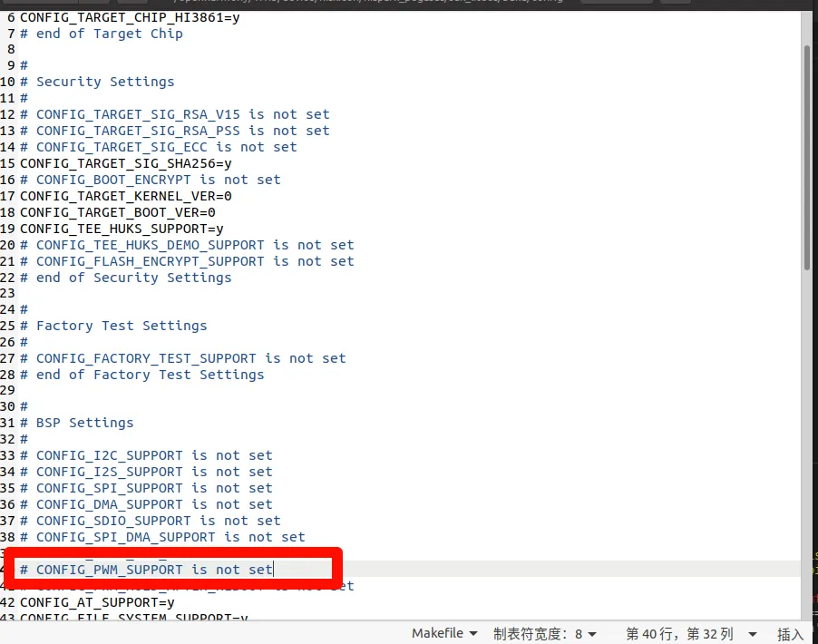Click the 'Security Settings' comment heading
This screenshot has width=818, height=644.
[x=105, y=82]
